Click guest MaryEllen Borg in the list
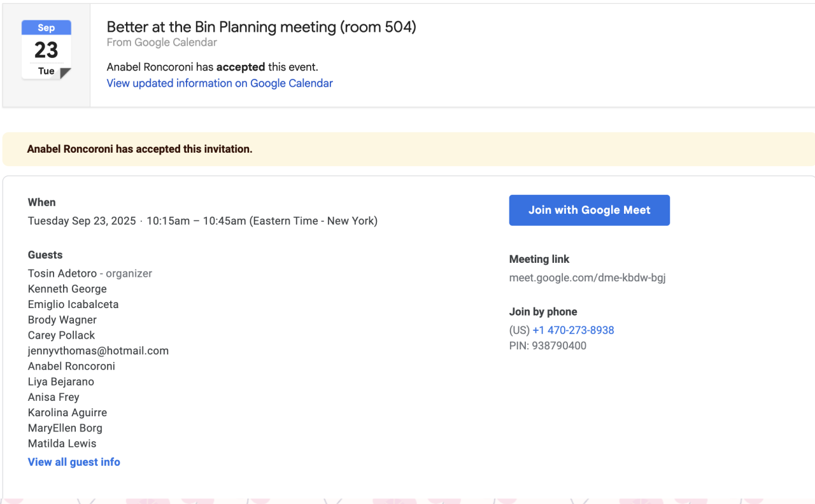 [65, 428]
